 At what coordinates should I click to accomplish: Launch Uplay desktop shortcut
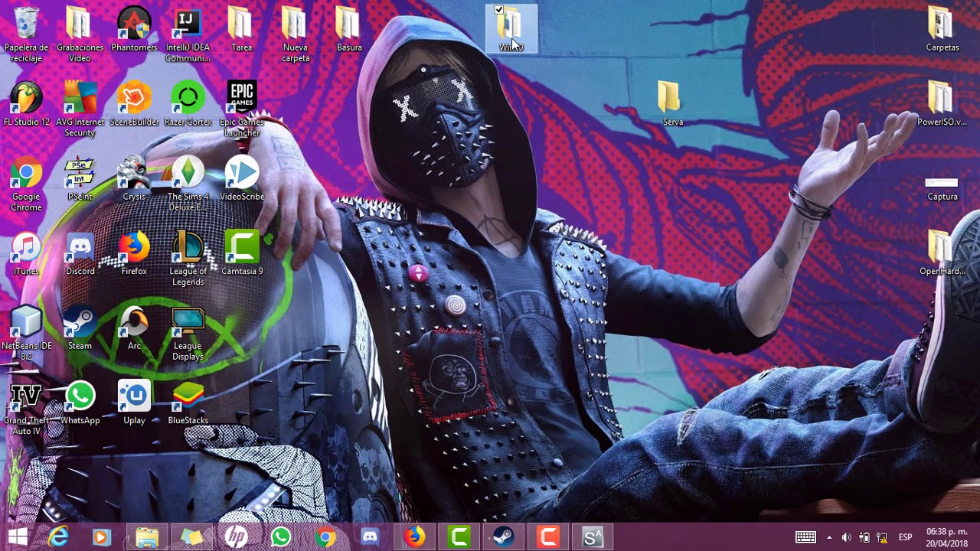[134, 403]
